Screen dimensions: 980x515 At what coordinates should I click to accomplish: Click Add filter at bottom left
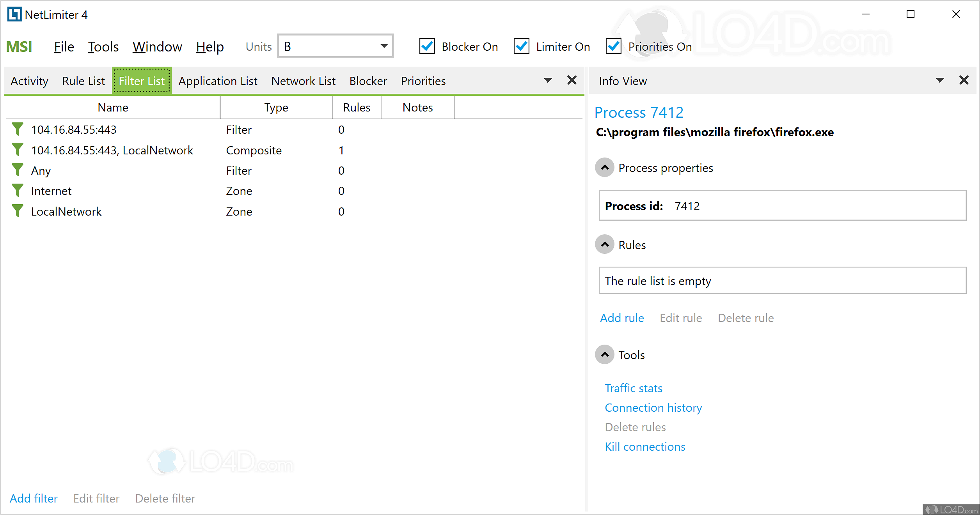coord(34,498)
